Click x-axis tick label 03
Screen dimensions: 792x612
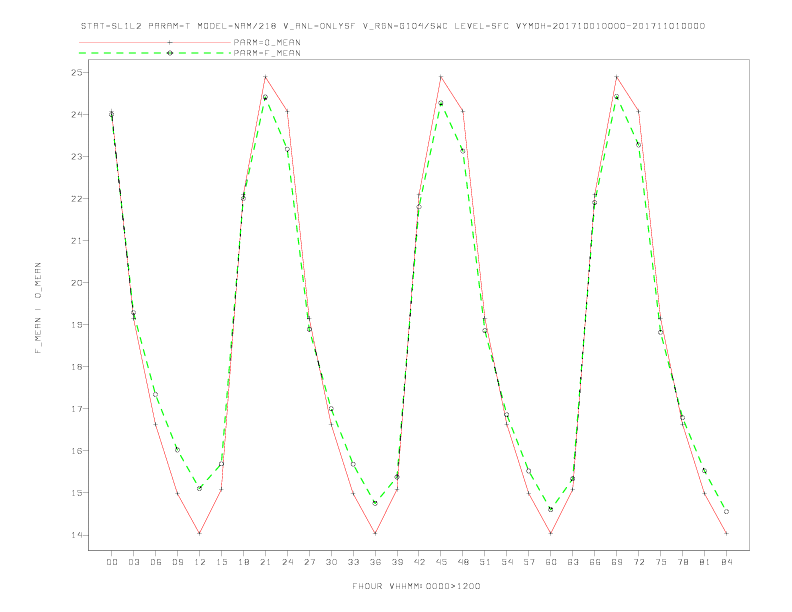point(133,562)
